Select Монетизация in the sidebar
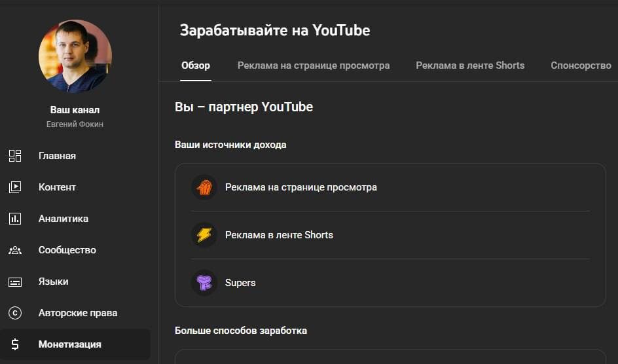Image resolution: width=618 pixels, height=364 pixels. tap(75, 344)
